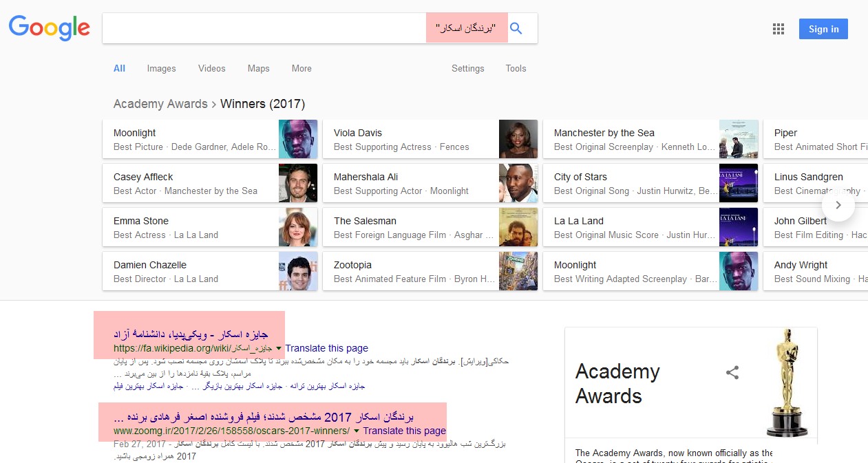Open the More search options menu
The image size is (868, 463).
[301, 69]
